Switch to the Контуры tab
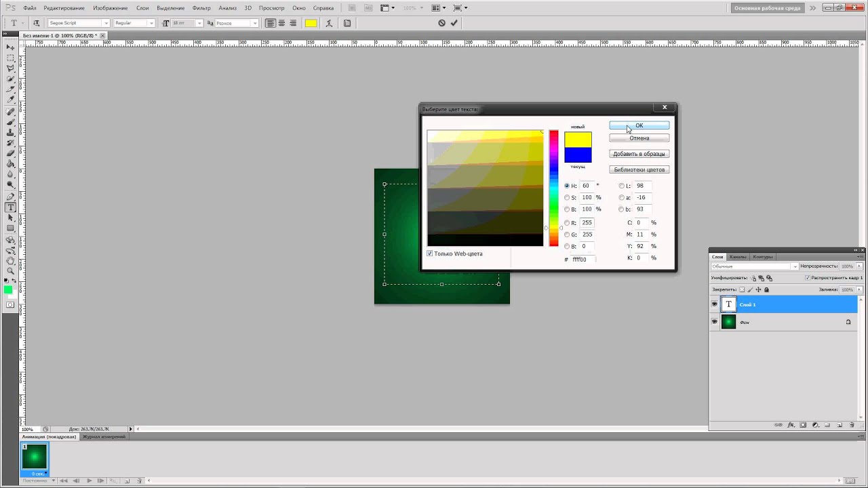Viewport: 868px width, 488px height. 763,257
